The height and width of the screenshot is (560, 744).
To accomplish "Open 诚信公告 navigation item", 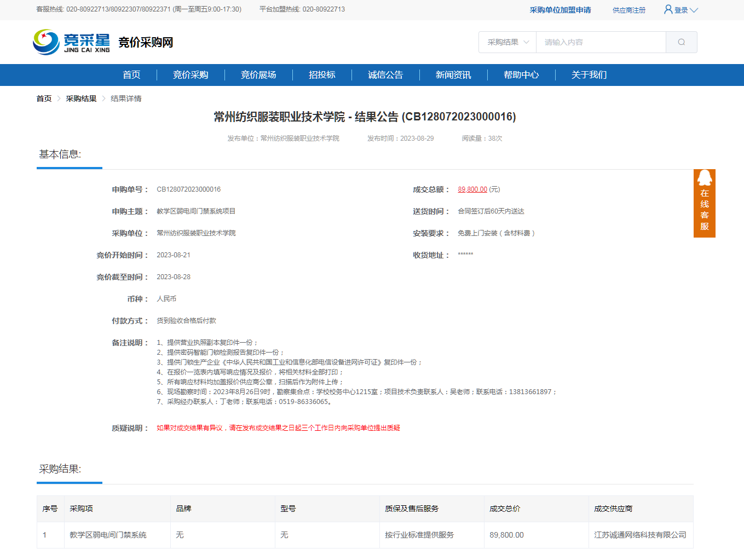I will [x=385, y=75].
